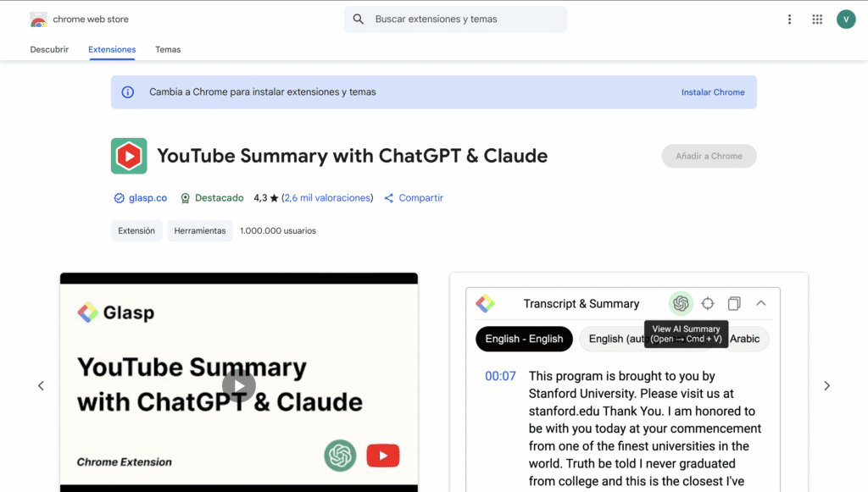Viewport: 868px width, 492px height.
Task: Click the Glasp logo in the video thumbnail
Action: tap(87, 312)
